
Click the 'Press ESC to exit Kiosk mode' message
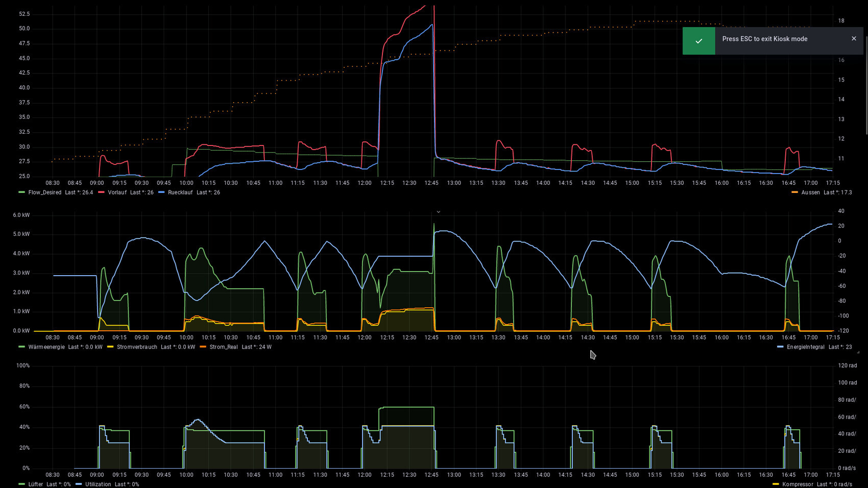(x=764, y=39)
